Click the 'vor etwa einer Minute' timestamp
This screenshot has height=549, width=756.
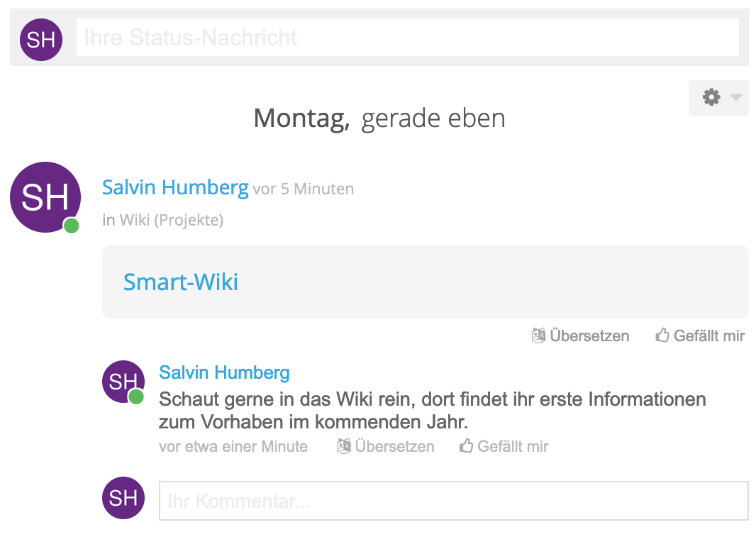[x=233, y=446]
